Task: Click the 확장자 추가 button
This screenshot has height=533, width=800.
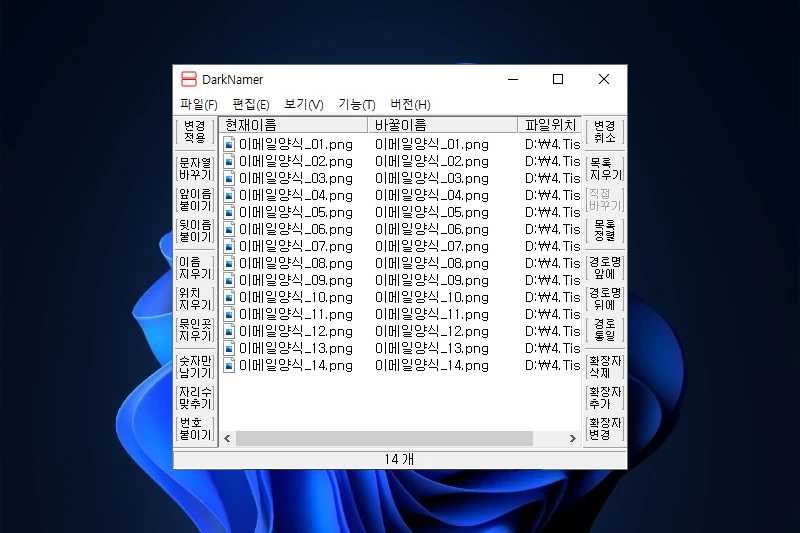Action: pyautogui.click(x=605, y=397)
